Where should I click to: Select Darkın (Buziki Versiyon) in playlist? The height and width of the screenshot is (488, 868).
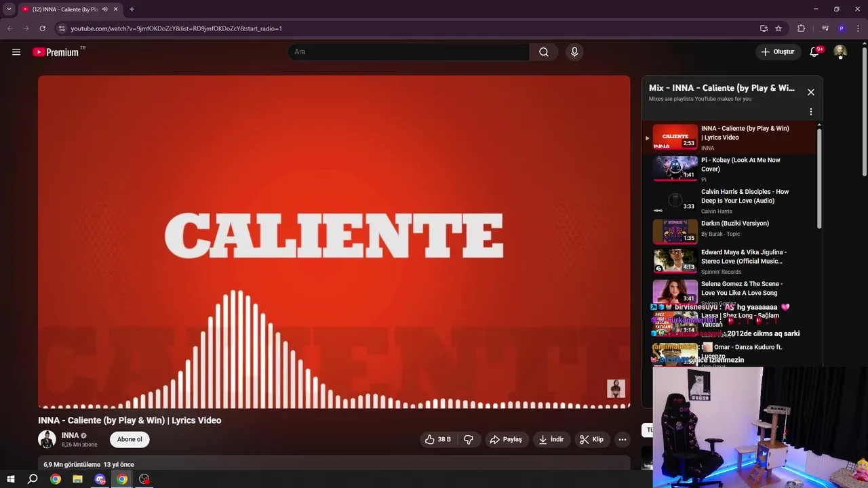(730, 232)
